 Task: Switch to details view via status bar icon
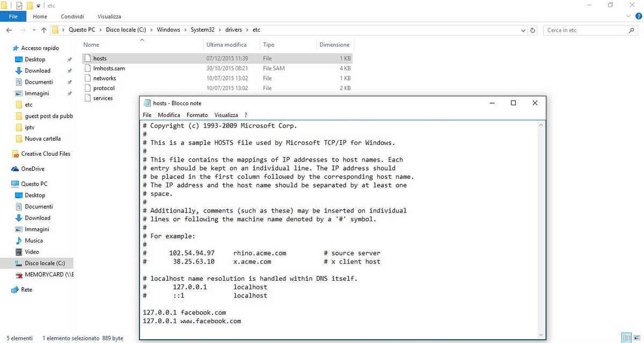[x=626, y=338]
